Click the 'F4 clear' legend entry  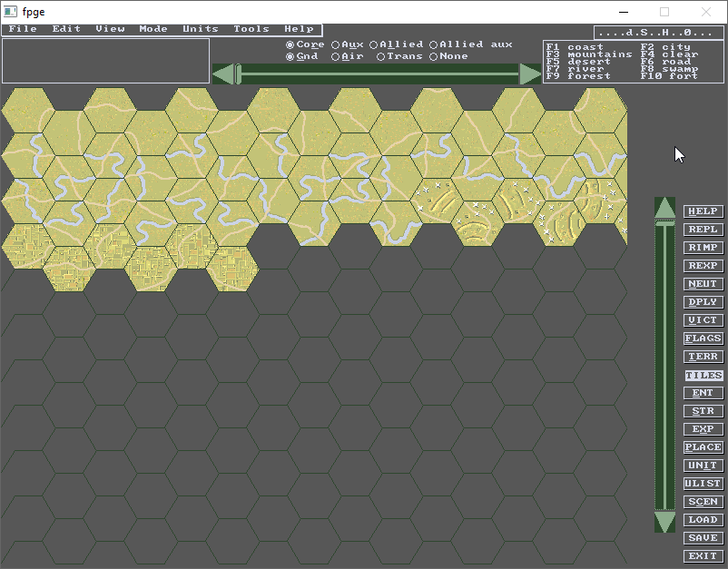(x=669, y=54)
